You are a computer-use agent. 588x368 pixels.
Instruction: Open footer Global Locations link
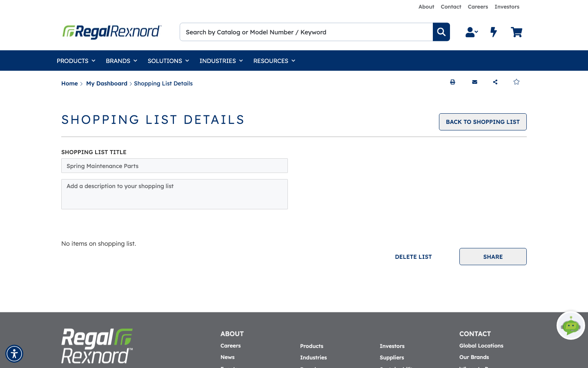coord(481,346)
